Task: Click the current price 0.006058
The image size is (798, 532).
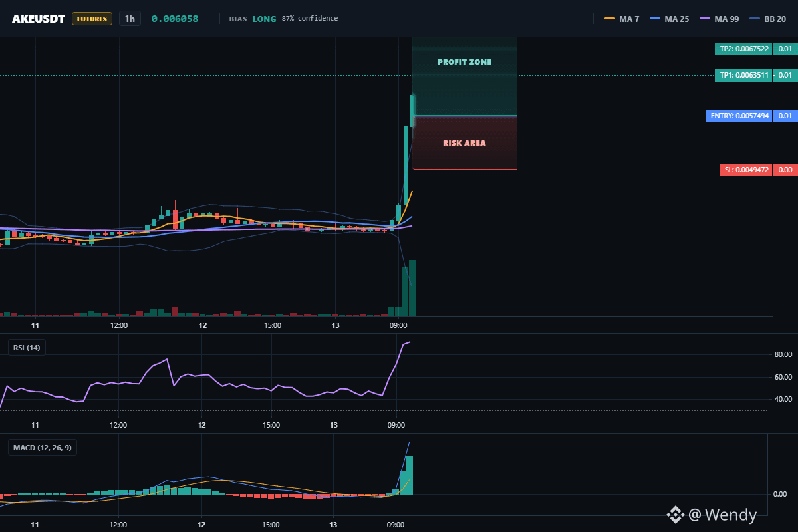Action: [174, 19]
